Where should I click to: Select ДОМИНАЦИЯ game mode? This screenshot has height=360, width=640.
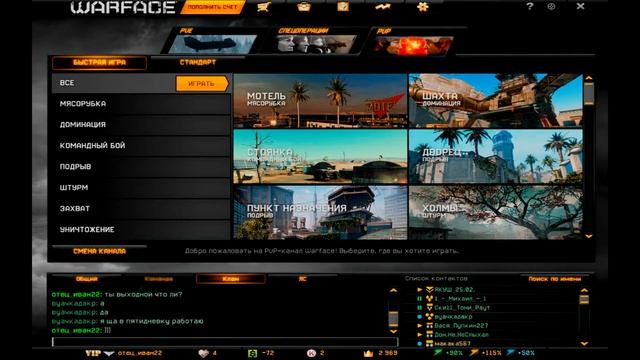(141, 125)
